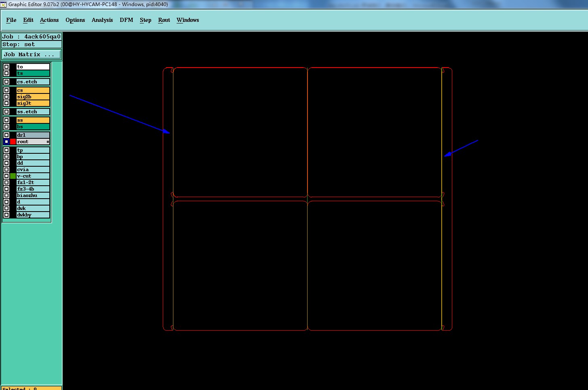The height and width of the screenshot is (390, 588).
Task: Check the box beside the cs layer
Action: 6,90
